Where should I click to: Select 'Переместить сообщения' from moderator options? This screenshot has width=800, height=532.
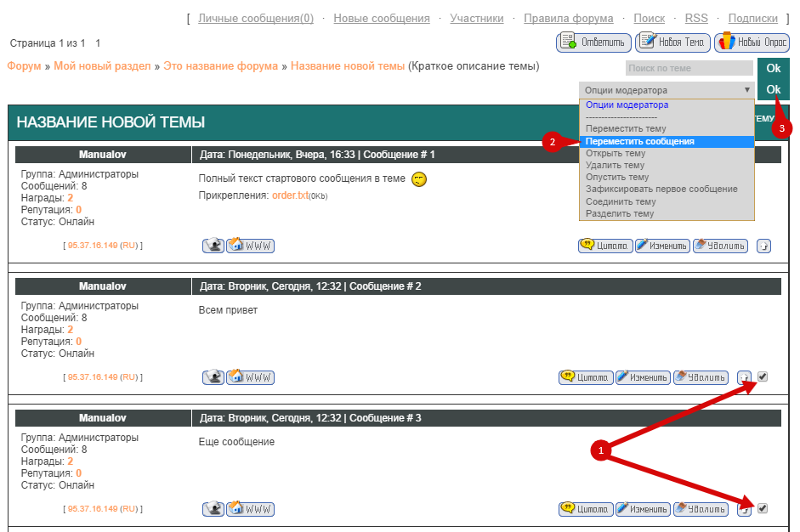(640, 142)
